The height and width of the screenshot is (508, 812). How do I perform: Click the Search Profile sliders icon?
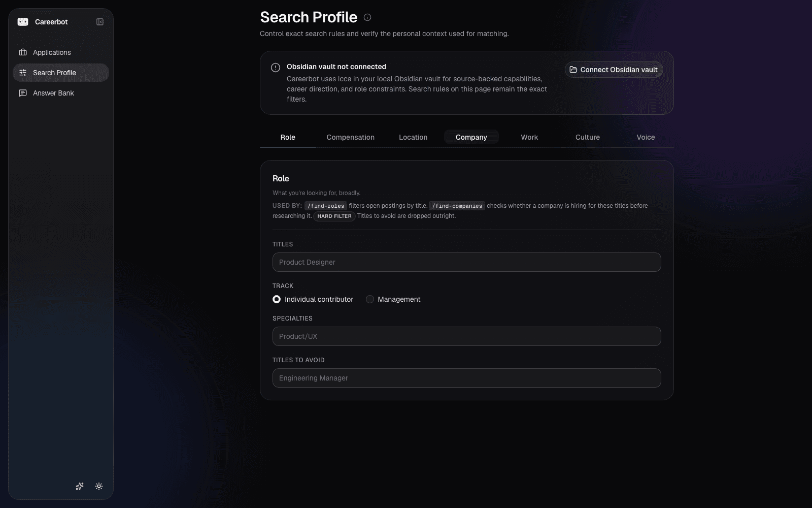23,73
